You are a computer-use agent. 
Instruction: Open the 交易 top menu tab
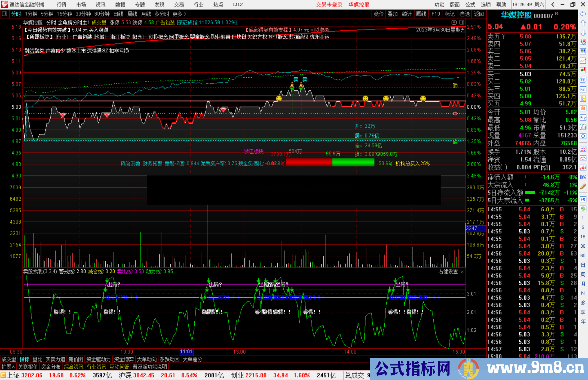coord(179,5)
